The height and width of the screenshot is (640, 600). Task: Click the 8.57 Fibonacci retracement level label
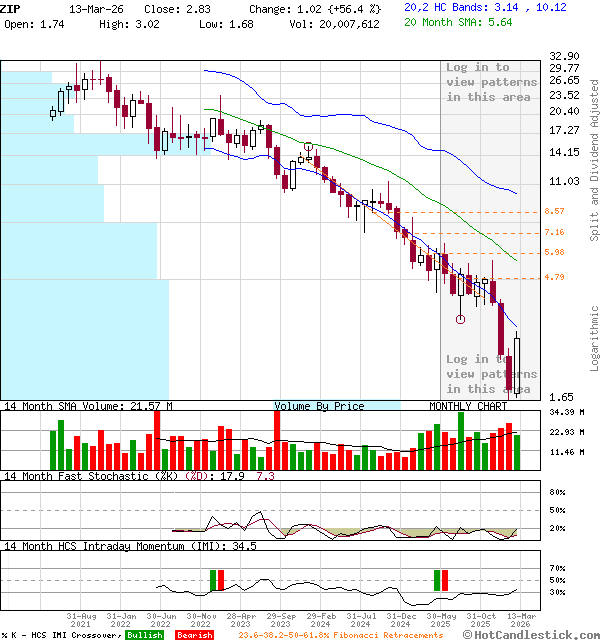pyautogui.click(x=555, y=212)
